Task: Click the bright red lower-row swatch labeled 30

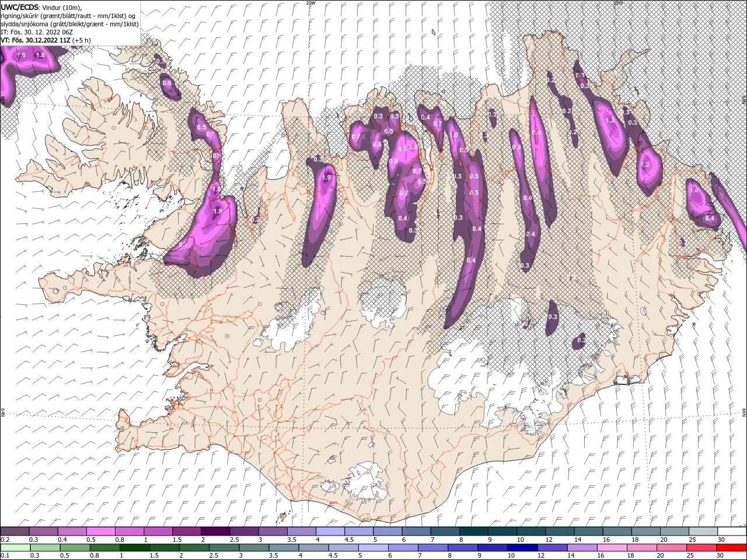Action: [732, 548]
